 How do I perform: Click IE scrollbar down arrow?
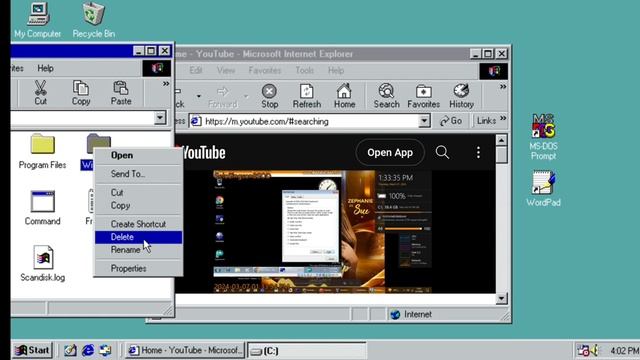point(502,298)
